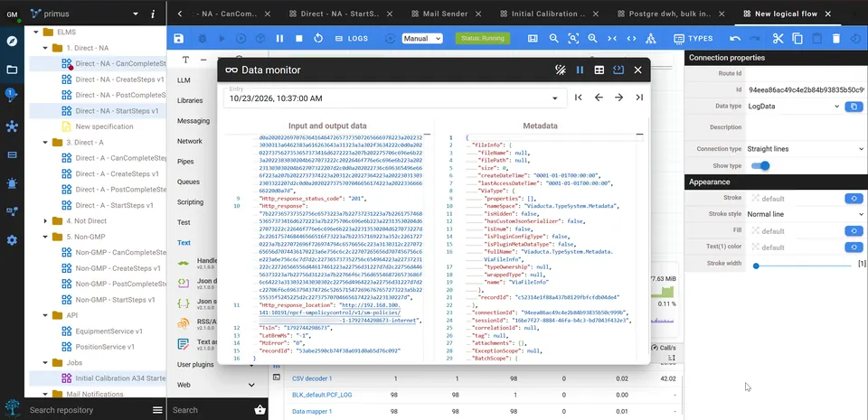This screenshot has width=868, height=420.
Task: Go to the next Data monitor entry
Action: (x=618, y=98)
